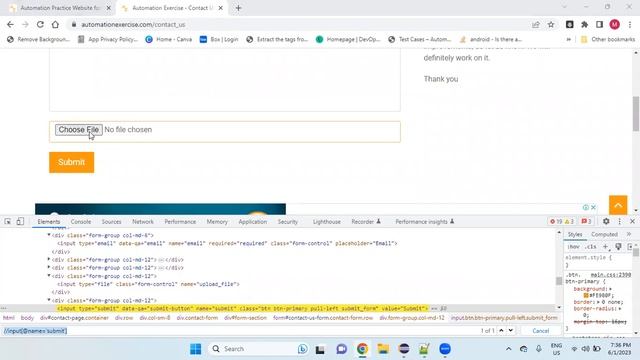Toggle the :hov element state panel
640x360 pixels.
573,247
